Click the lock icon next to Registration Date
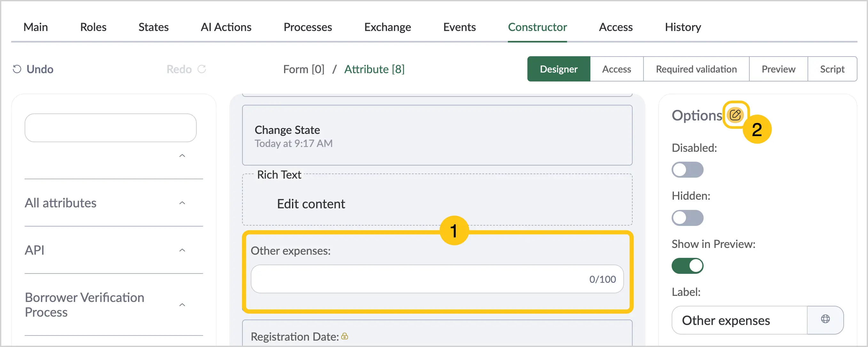 click(x=345, y=336)
